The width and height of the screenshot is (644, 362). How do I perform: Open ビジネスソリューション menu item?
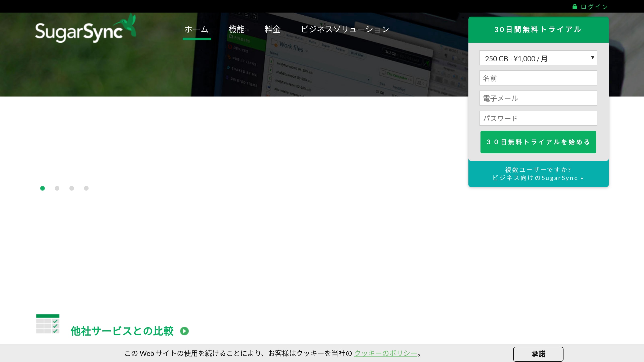coord(345,29)
